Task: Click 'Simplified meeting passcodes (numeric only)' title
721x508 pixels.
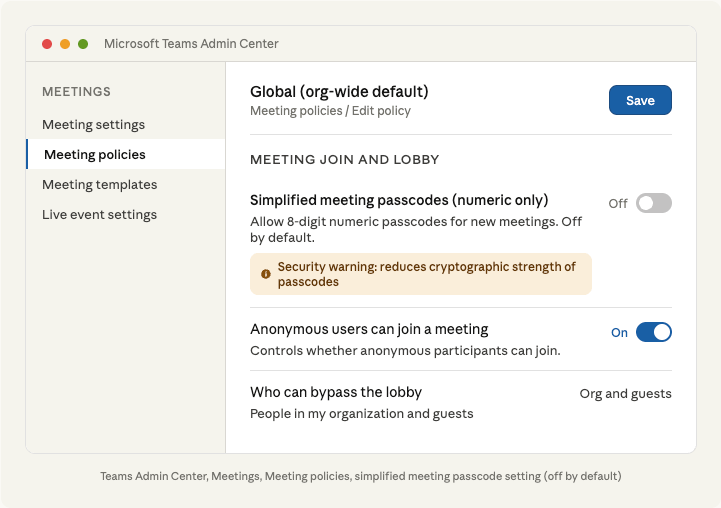Action: pos(399,200)
